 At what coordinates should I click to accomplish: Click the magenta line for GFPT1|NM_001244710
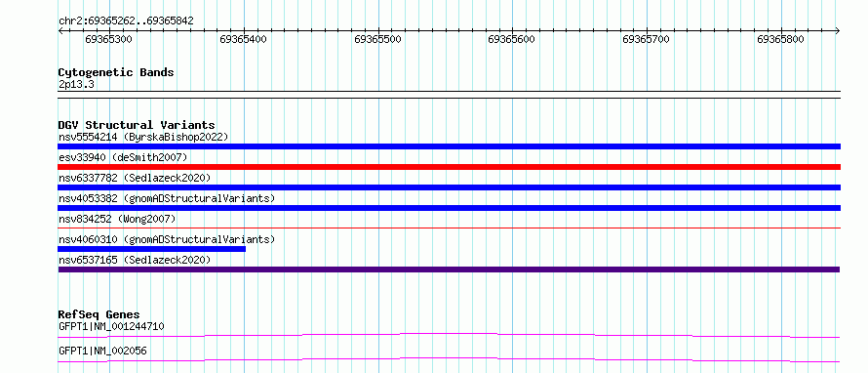click(449, 335)
